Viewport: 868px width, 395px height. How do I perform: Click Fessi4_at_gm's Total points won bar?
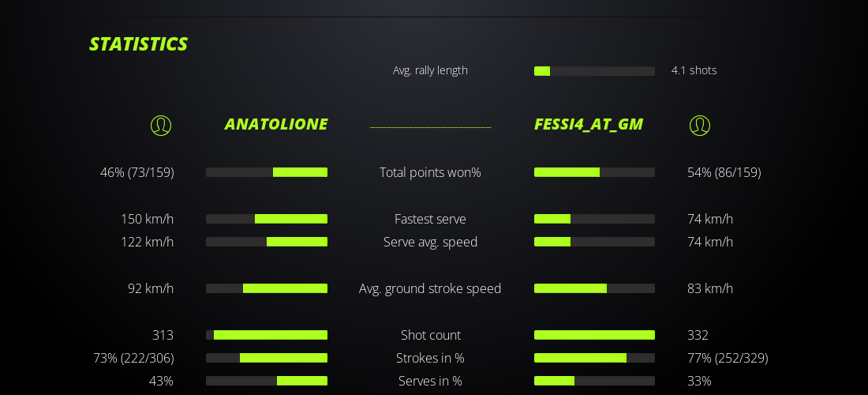(x=594, y=172)
